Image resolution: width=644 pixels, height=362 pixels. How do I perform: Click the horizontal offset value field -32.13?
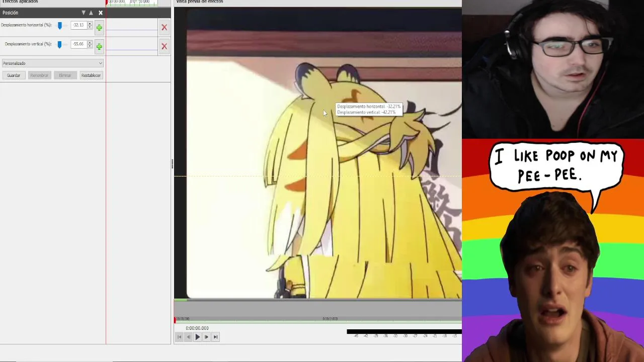(x=78, y=25)
